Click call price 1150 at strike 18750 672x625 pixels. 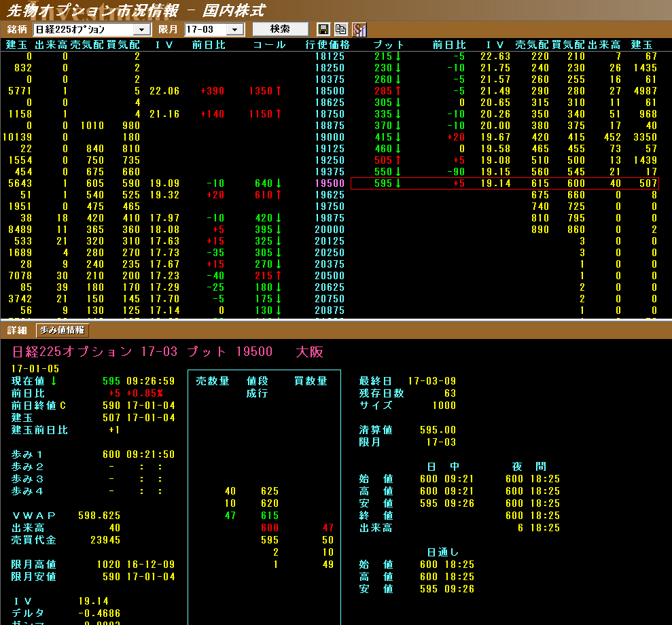click(x=260, y=114)
